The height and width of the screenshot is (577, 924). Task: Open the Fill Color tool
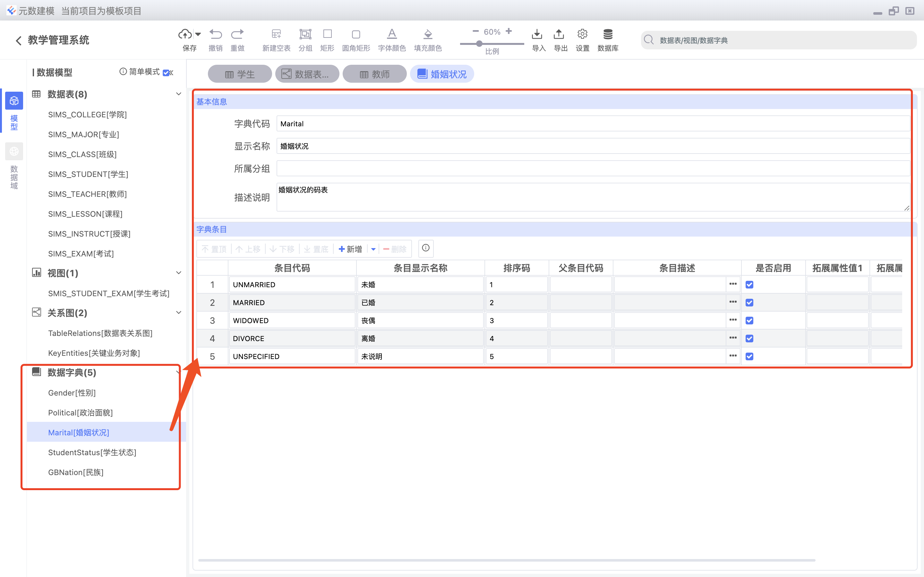pyautogui.click(x=428, y=34)
